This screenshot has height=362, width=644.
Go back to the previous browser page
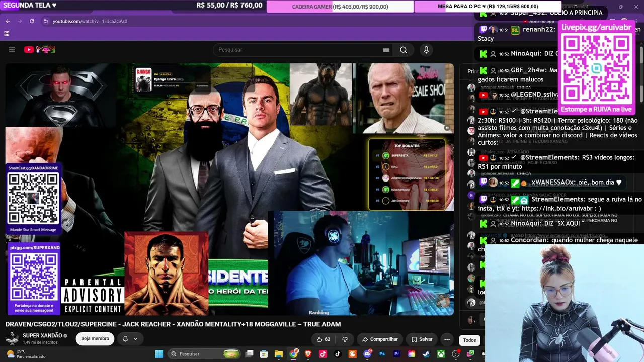pos(8,21)
